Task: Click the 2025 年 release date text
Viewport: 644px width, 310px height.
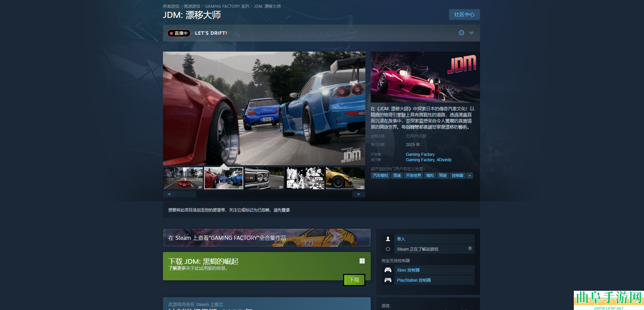Action: (x=413, y=145)
